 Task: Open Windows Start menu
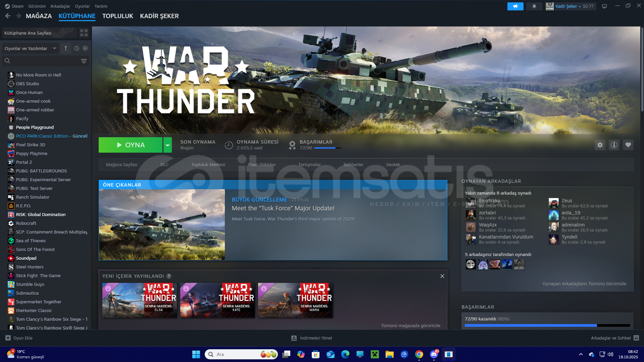click(x=196, y=354)
